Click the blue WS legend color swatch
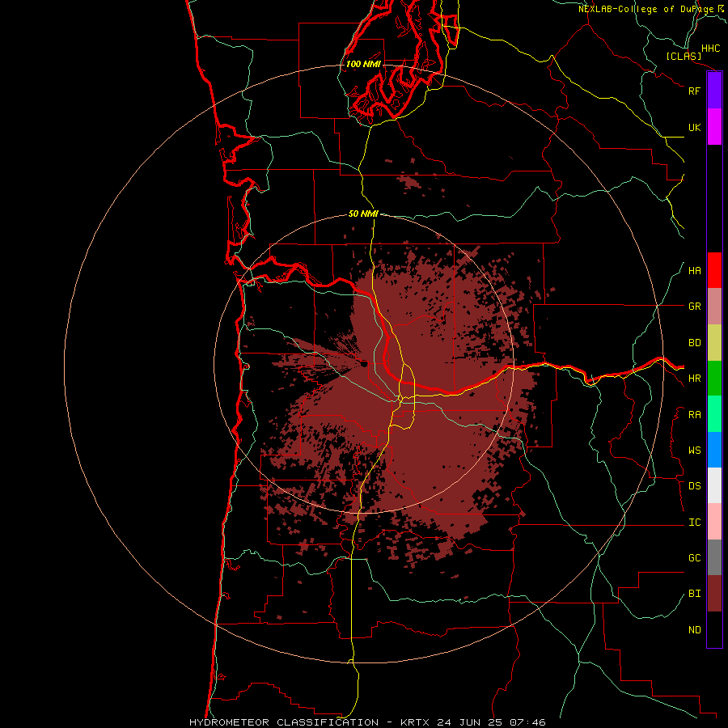The width and height of the screenshot is (728, 728). 714,450
